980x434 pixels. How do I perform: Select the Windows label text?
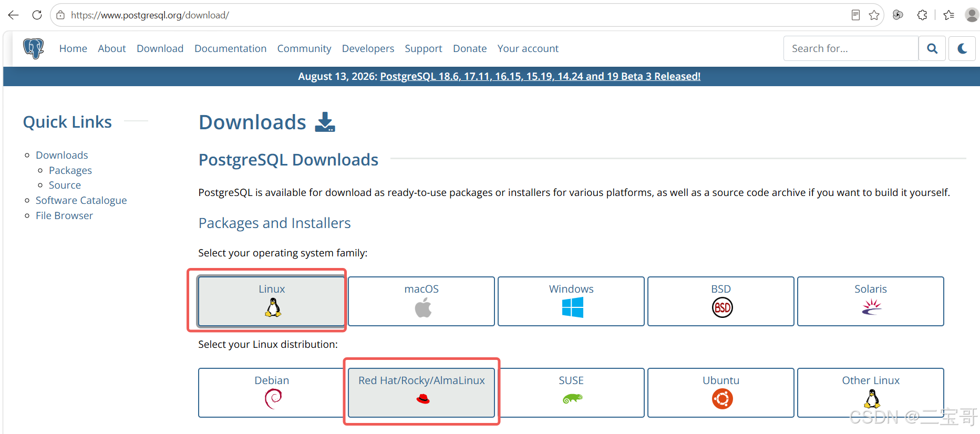[571, 289]
